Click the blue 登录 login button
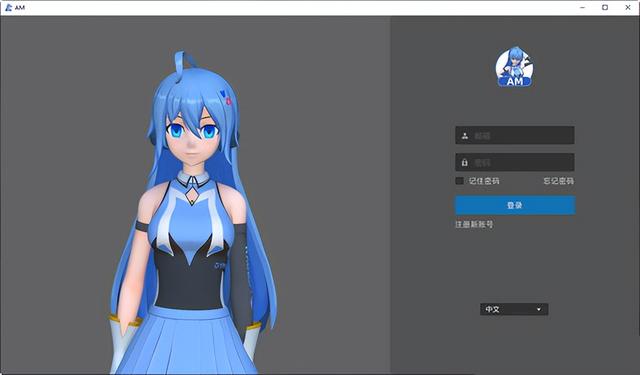The image size is (640, 375). click(x=515, y=205)
